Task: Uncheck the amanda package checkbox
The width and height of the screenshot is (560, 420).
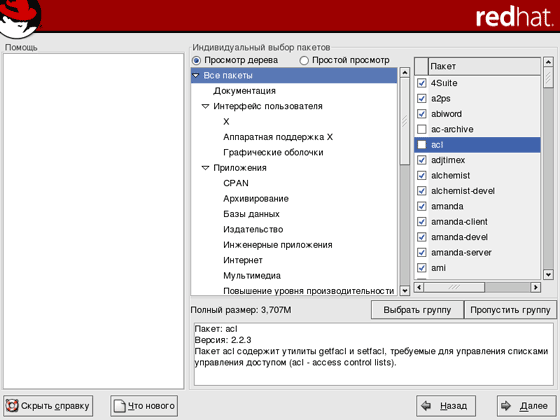Action: click(422, 206)
